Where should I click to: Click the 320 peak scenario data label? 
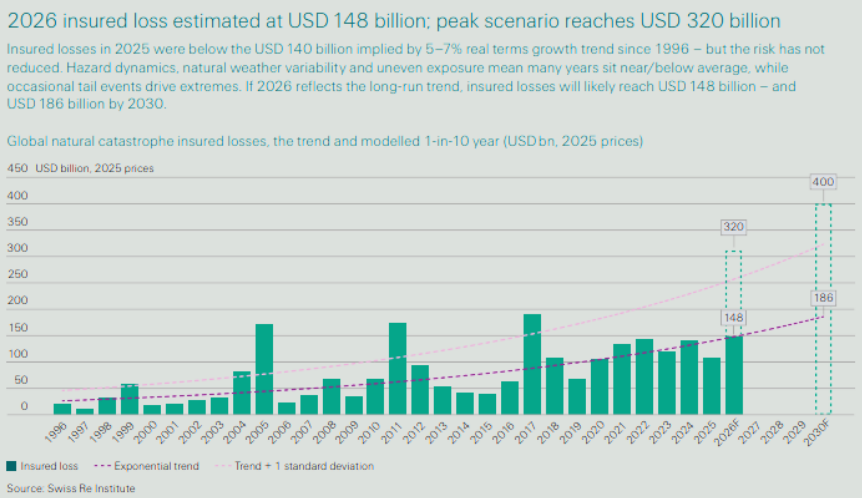(x=733, y=227)
